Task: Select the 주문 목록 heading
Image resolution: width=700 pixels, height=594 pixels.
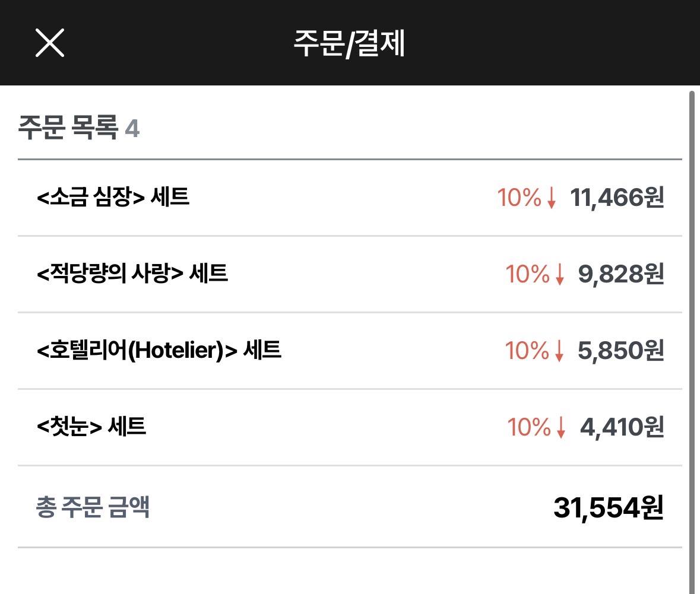Action: pos(68,128)
